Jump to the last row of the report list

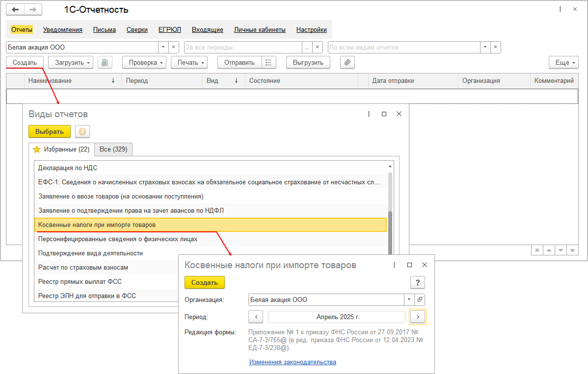(572, 250)
